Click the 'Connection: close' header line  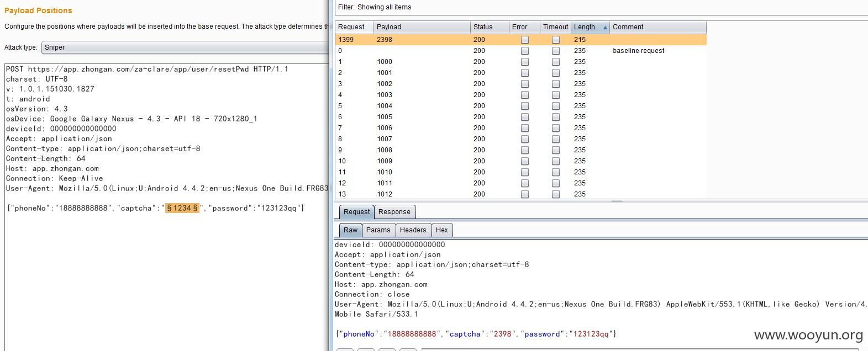[x=372, y=294]
